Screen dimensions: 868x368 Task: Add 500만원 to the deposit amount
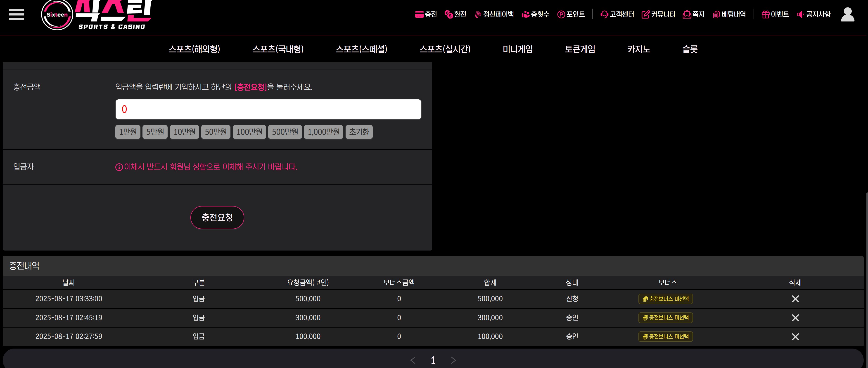coord(285,132)
